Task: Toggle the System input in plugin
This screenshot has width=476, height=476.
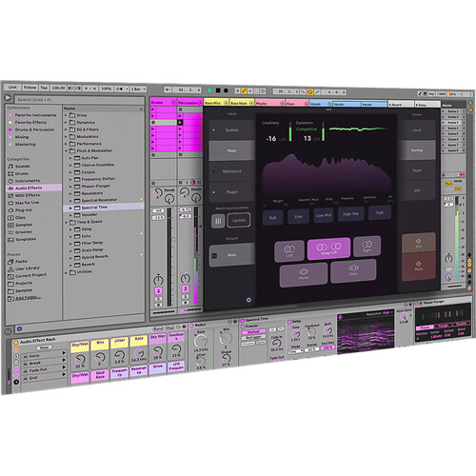Action: click(231, 130)
